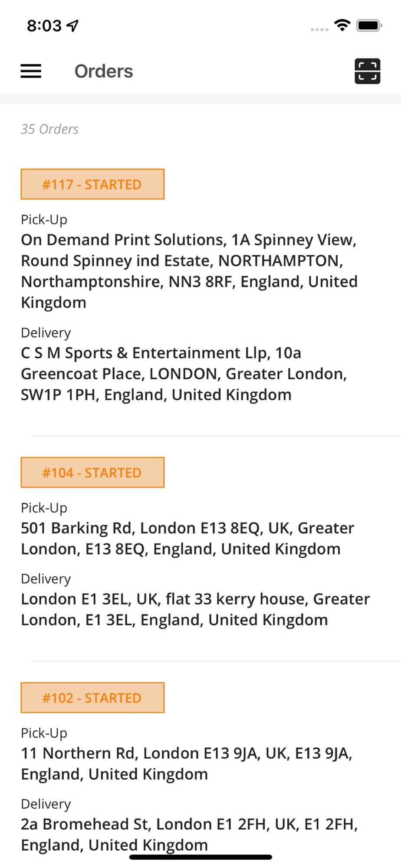Open order #117 - STARTED badge

[92, 184]
